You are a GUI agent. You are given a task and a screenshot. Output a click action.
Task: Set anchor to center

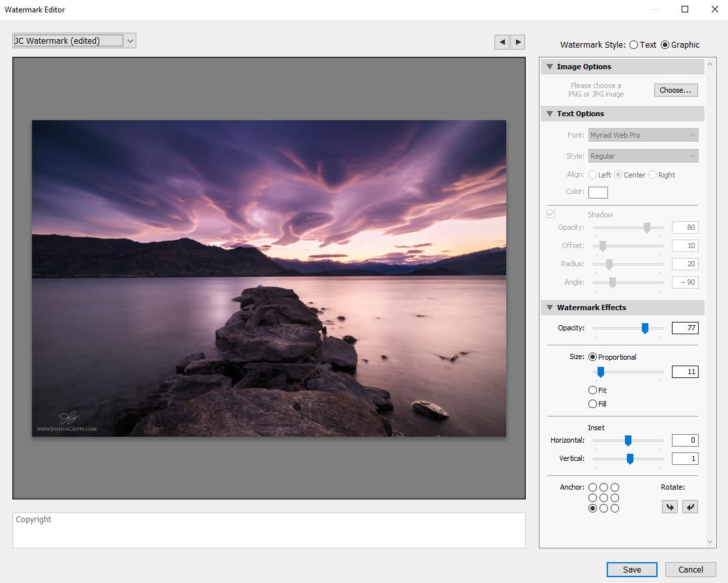(603, 497)
